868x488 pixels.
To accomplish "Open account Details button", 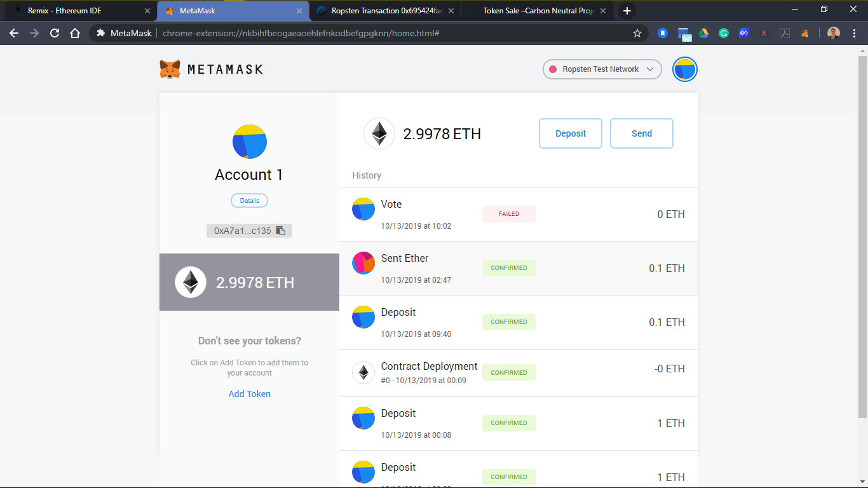I will coord(249,201).
